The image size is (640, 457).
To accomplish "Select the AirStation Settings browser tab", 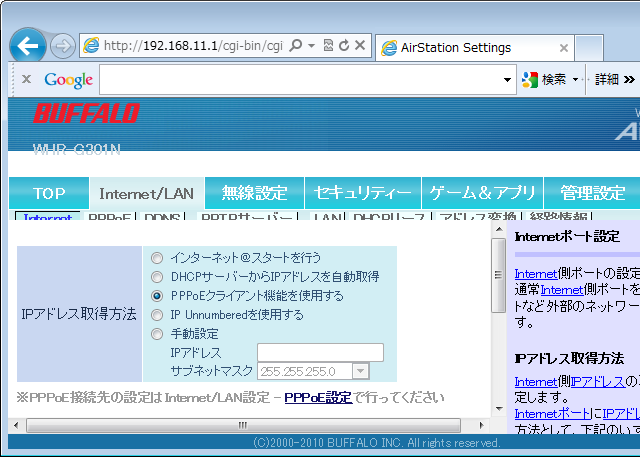I will [x=474, y=48].
